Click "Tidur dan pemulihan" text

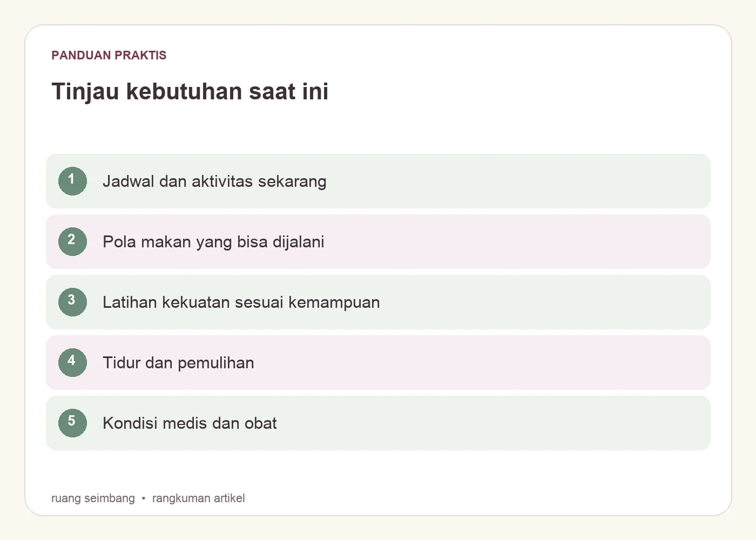[x=178, y=363]
